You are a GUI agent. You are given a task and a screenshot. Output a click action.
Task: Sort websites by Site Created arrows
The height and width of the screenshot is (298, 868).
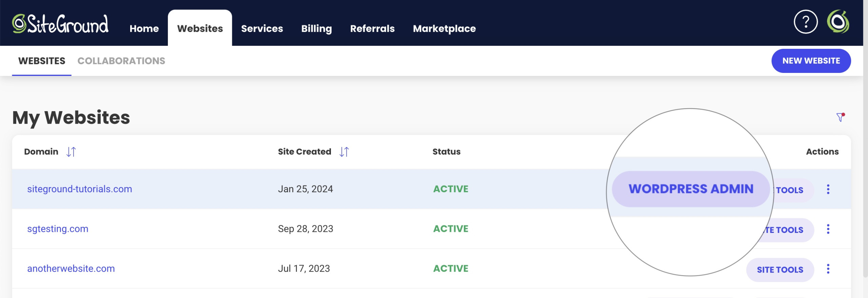pos(344,152)
